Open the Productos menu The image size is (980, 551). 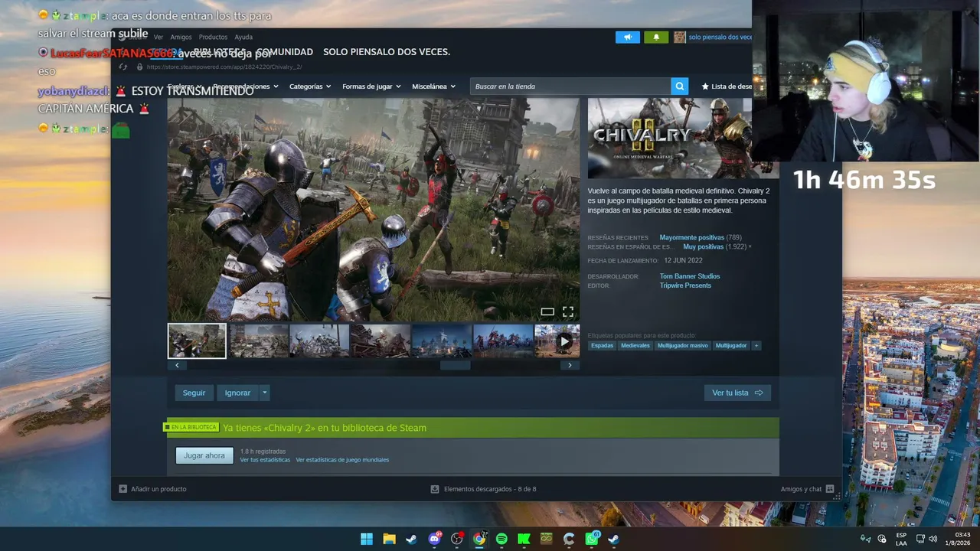pos(213,37)
